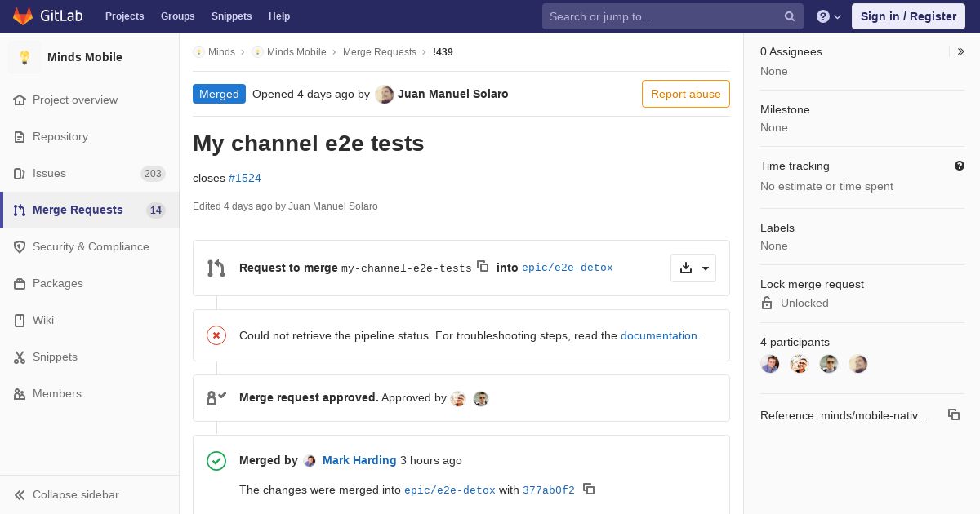This screenshot has height=514, width=980.
Task: Click Juan Manuel Solaro avatar in header
Action: tap(384, 94)
